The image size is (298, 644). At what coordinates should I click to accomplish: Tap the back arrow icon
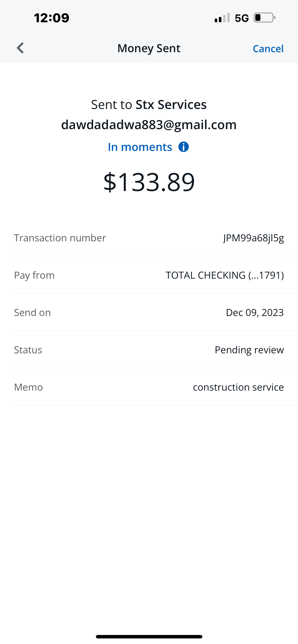[20, 48]
